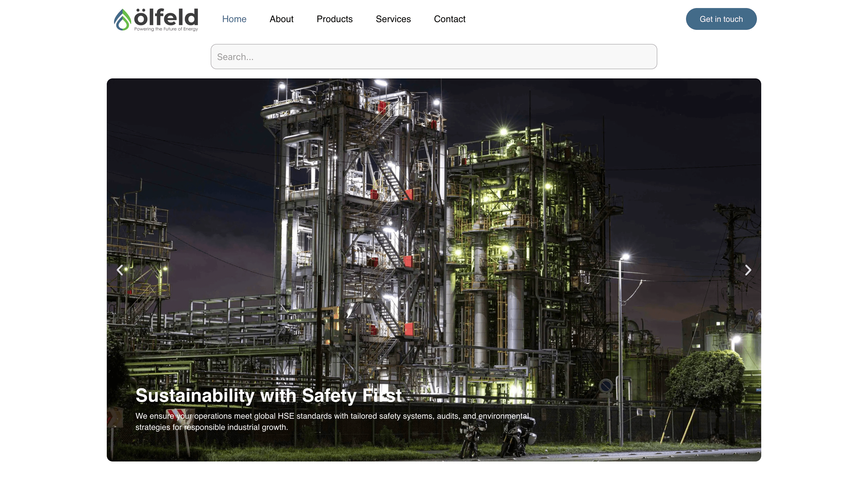Click the 'Sustainability with Safety First' heading
868x479 pixels.
pyautogui.click(x=268, y=395)
